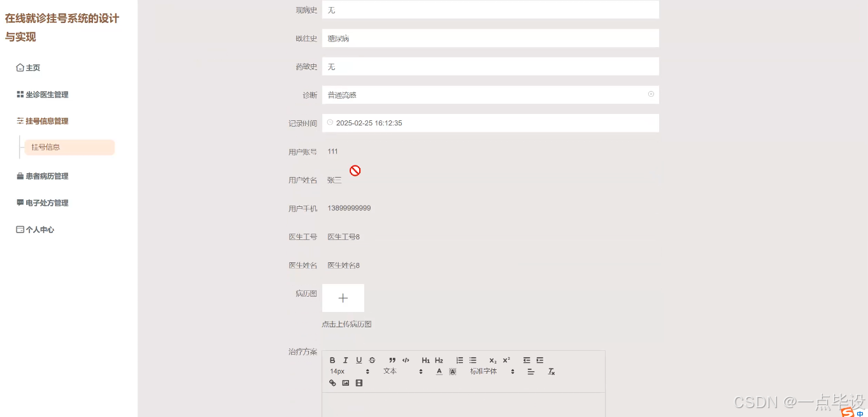Click doctor ID value 医生工号8

(x=343, y=237)
